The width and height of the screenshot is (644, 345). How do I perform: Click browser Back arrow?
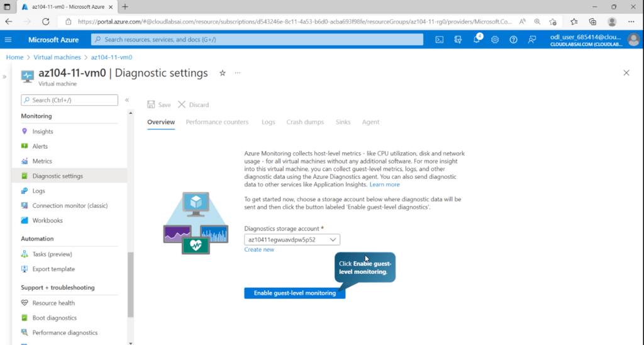pos(9,22)
